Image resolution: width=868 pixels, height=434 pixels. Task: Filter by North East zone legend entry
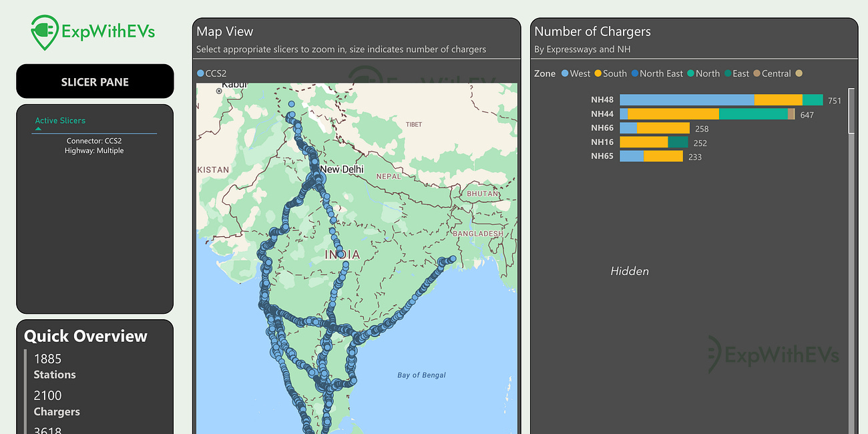[x=657, y=73]
